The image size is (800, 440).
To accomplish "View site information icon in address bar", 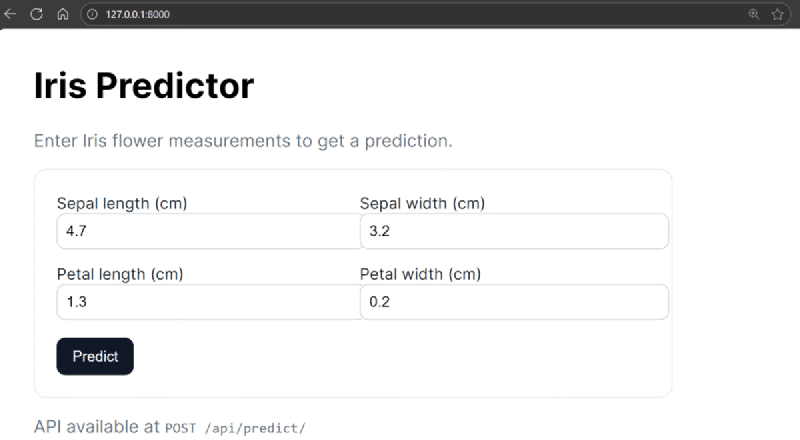I will coord(92,14).
